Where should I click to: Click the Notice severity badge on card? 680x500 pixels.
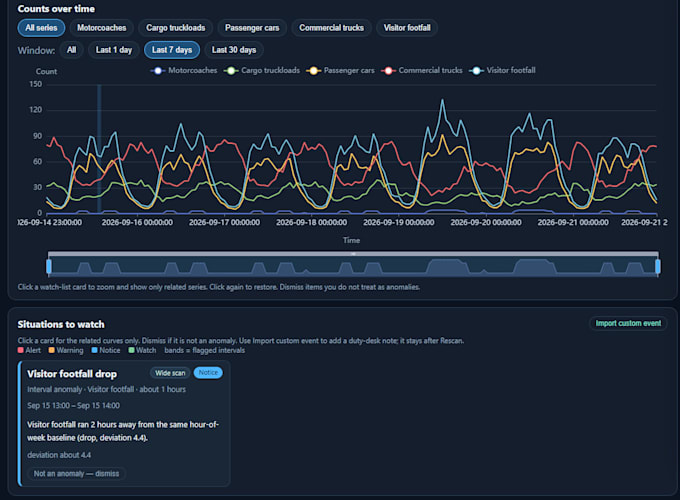pyautogui.click(x=208, y=373)
